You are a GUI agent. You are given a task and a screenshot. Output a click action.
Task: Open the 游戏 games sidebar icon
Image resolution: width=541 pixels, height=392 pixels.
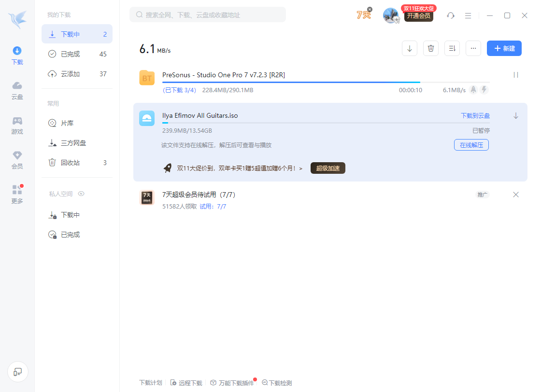(x=17, y=125)
